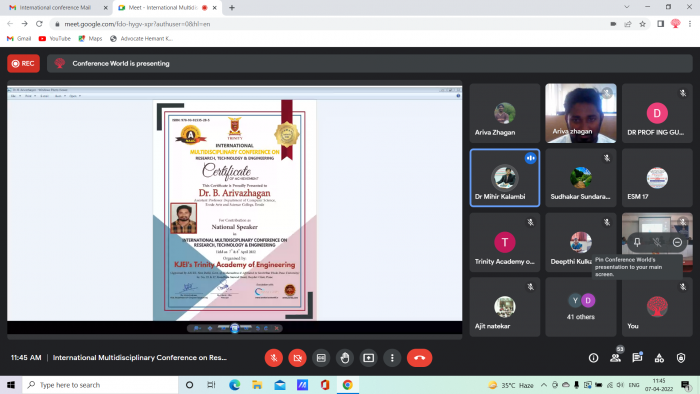Open the Present now screen-share button
The image size is (700, 394).
point(368,358)
